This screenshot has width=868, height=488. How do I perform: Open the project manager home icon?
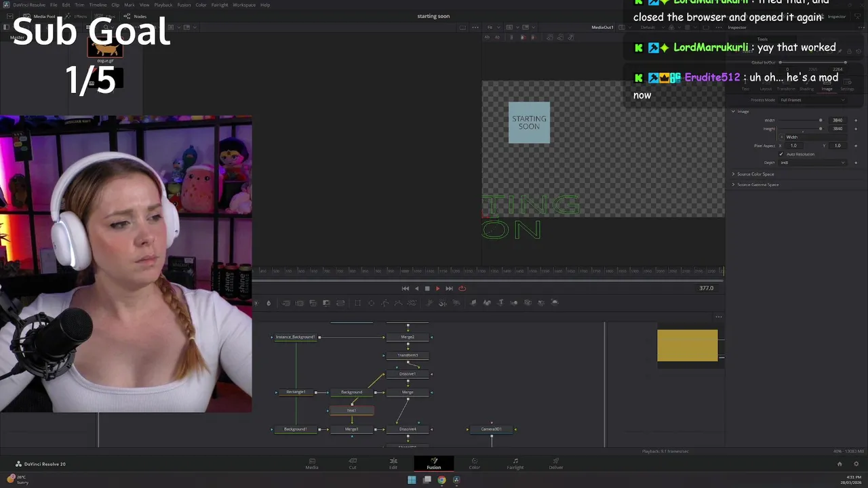(x=840, y=464)
